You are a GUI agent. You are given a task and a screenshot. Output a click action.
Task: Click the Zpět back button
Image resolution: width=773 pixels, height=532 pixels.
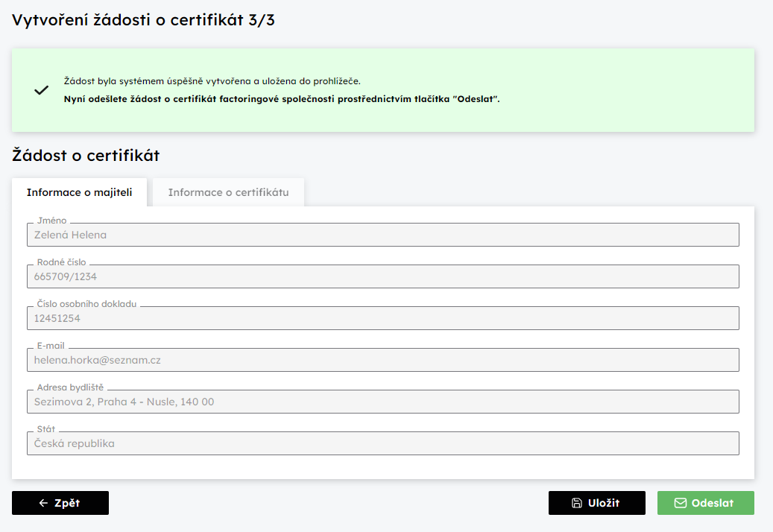click(60, 503)
